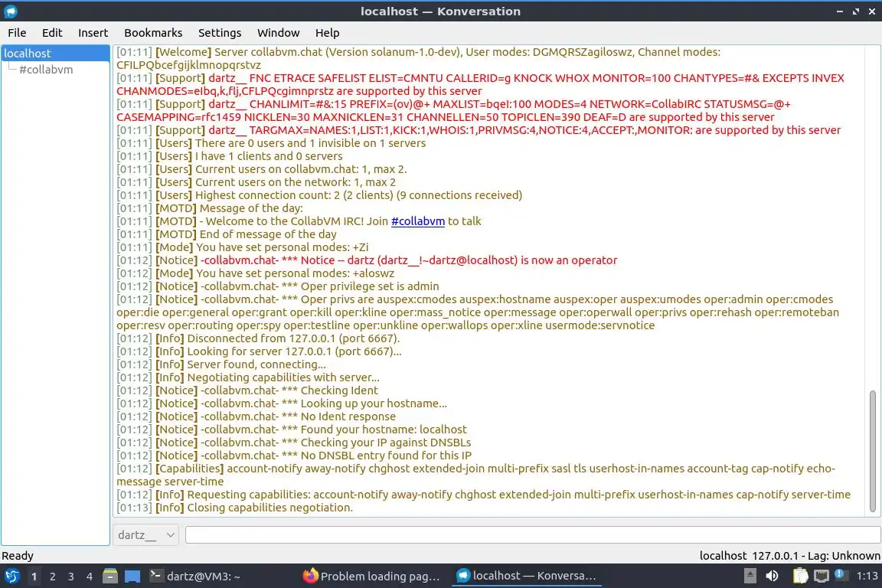Open the File menu
882x588 pixels.
[x=17, y=33]
